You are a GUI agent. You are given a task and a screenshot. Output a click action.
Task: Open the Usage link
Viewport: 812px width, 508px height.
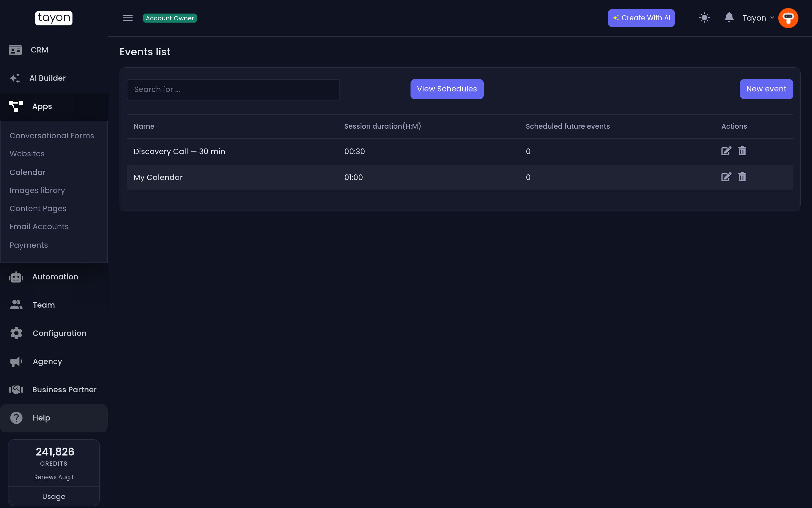tap(54, 496)
